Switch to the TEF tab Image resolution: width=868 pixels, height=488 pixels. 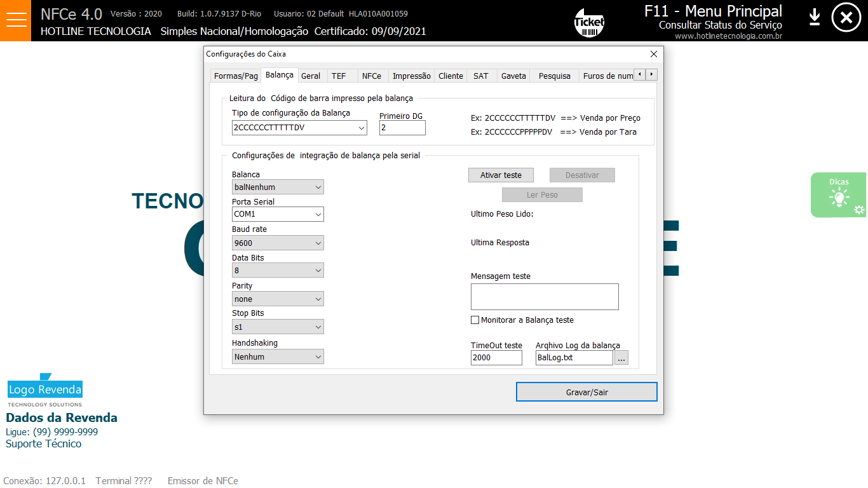[x=339, y=76]
